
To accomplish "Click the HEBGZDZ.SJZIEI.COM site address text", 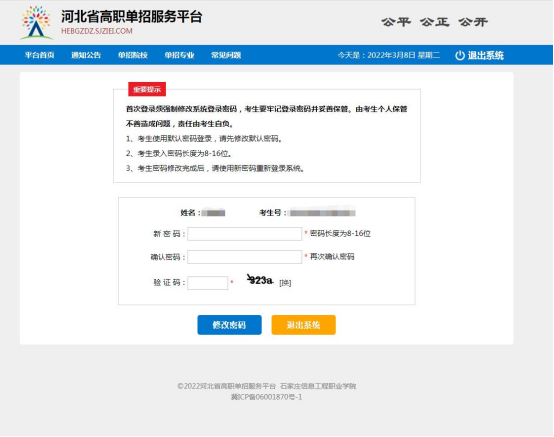I will click(x=97, y=31).
